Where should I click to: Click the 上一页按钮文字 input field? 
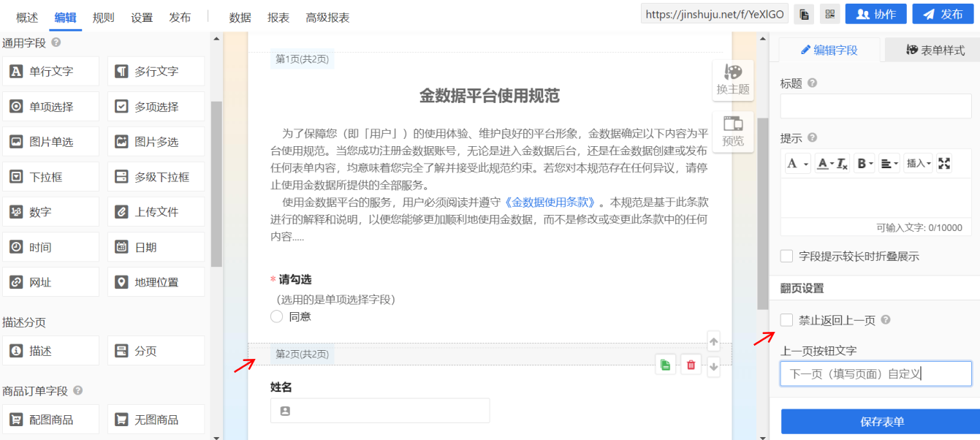click(876, 373)
